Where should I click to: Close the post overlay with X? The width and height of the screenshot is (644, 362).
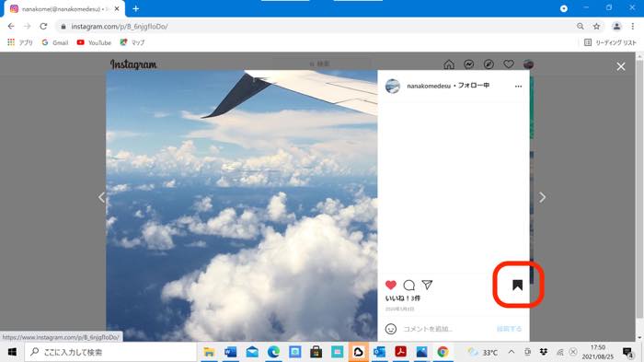pos(621,66)
